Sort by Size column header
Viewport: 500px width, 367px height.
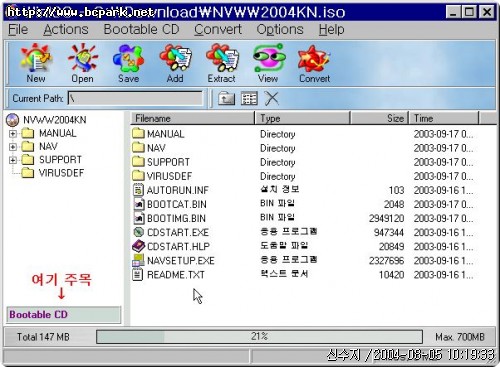[379, 118]
